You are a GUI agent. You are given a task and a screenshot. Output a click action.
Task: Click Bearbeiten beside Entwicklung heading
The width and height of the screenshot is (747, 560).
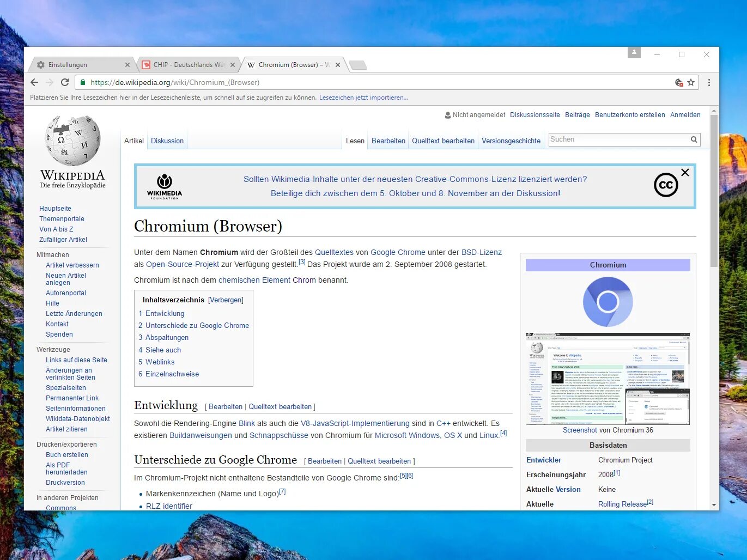(226, 407)
